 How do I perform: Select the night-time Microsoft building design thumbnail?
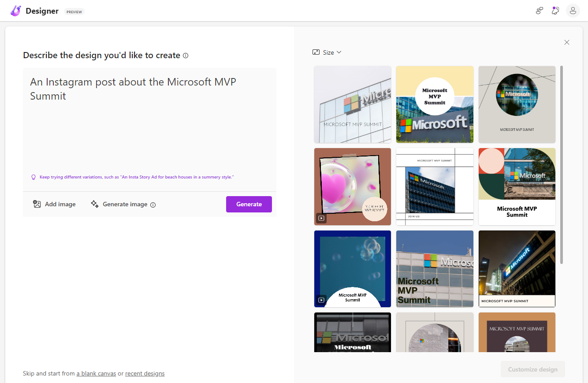(517, 268)
